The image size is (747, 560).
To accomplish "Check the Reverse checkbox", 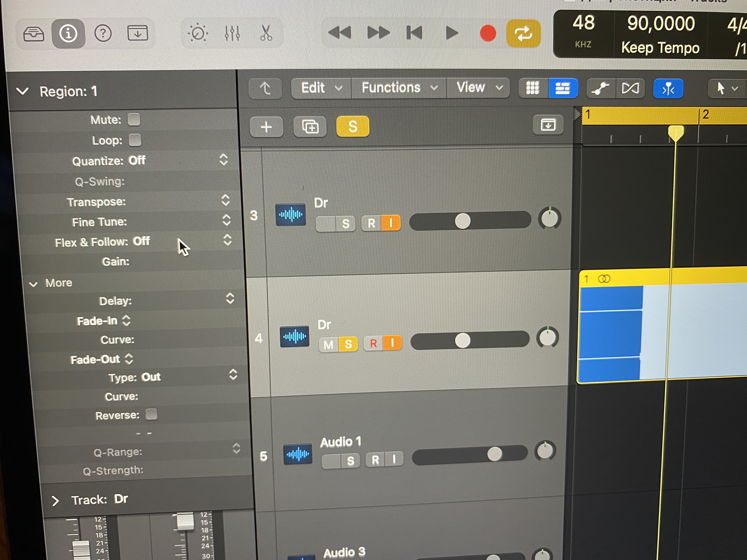I will (x=151, y=414).
